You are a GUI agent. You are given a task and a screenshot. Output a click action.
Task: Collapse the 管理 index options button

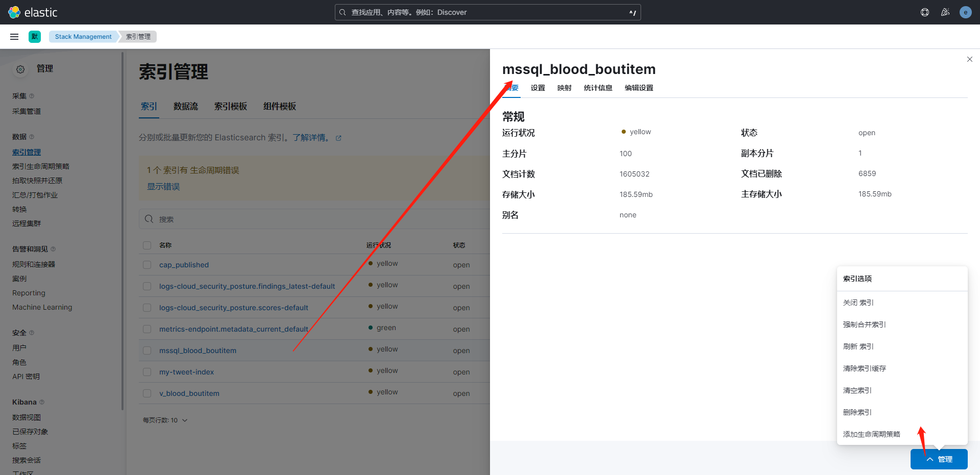click(939, 459)
